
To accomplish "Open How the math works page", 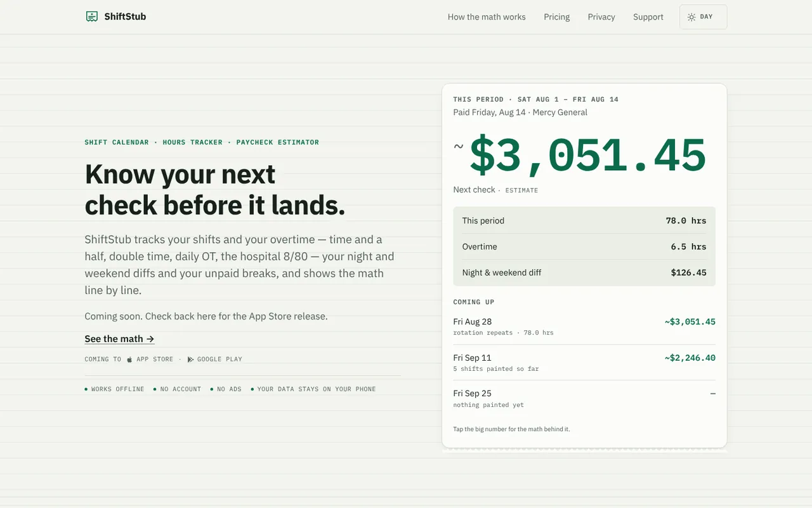I will tap(487, 17).
